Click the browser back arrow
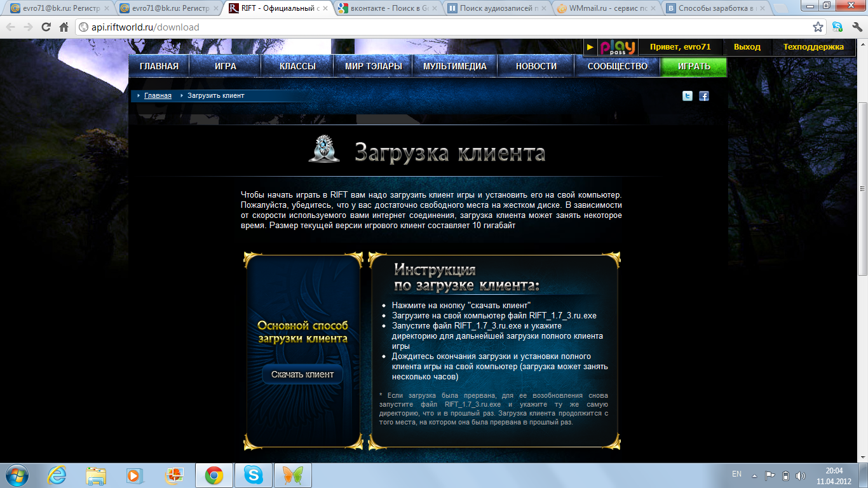The width and height of the screenshot is (868, 488). (11, 27)
